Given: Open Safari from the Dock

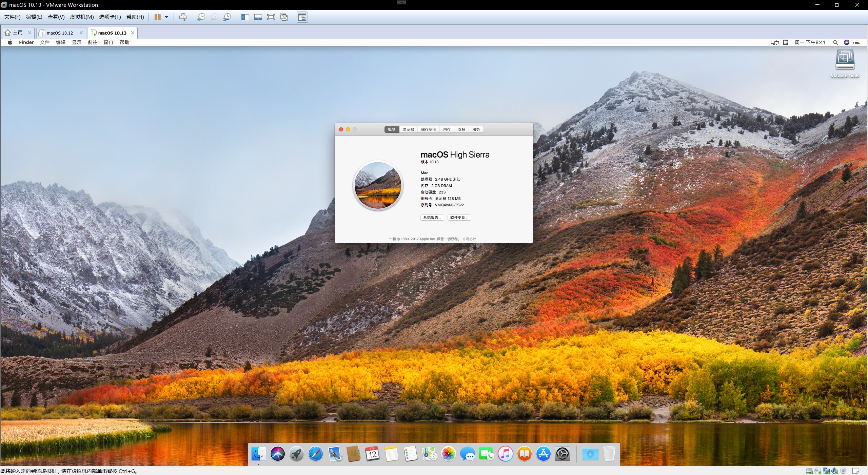Looking at the screenshot, I should pyautogui.click(x=316, y=454).
